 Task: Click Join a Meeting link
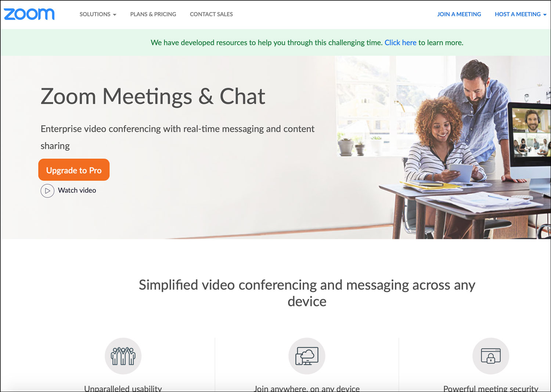(459, 14)
